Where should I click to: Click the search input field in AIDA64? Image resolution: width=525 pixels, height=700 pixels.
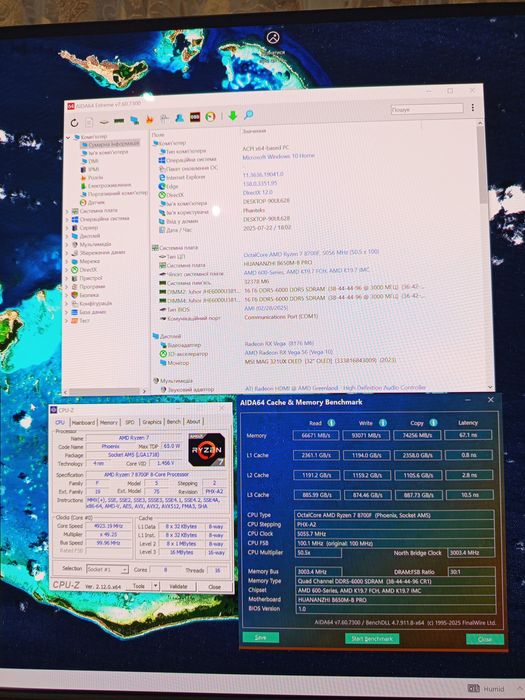point(427,109)
